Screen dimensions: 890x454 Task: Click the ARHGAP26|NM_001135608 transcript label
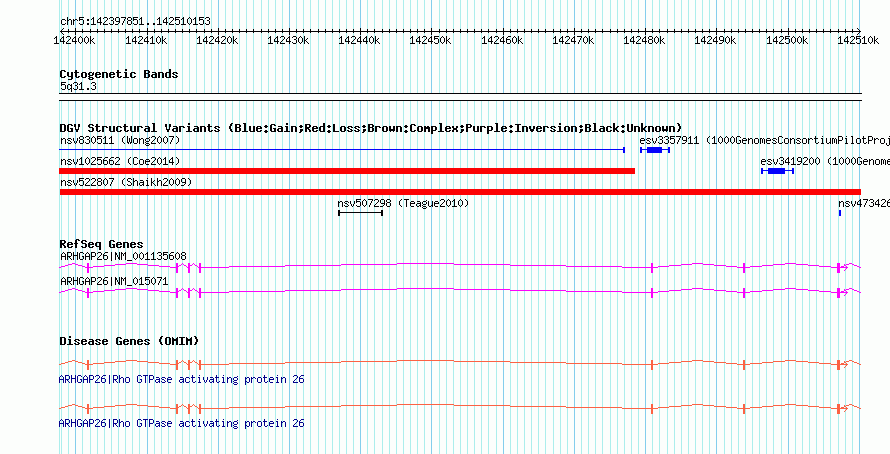(123, 257)
